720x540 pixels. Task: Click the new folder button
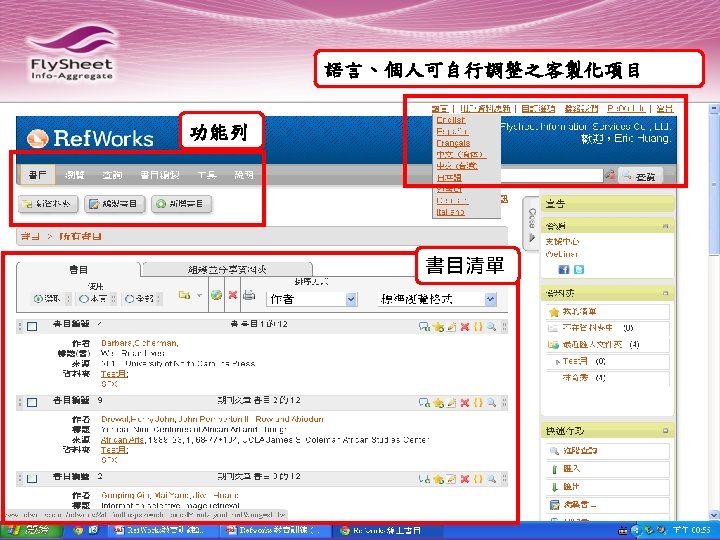(48, 203)
